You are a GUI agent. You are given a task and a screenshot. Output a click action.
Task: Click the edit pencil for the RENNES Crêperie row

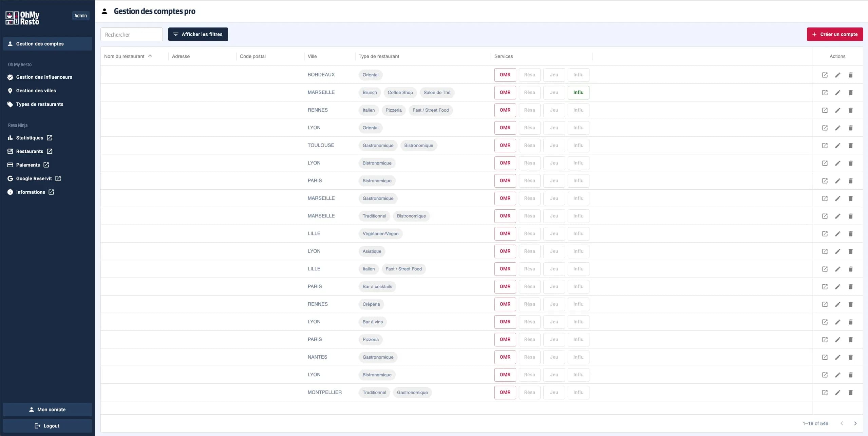pos(837,304)
